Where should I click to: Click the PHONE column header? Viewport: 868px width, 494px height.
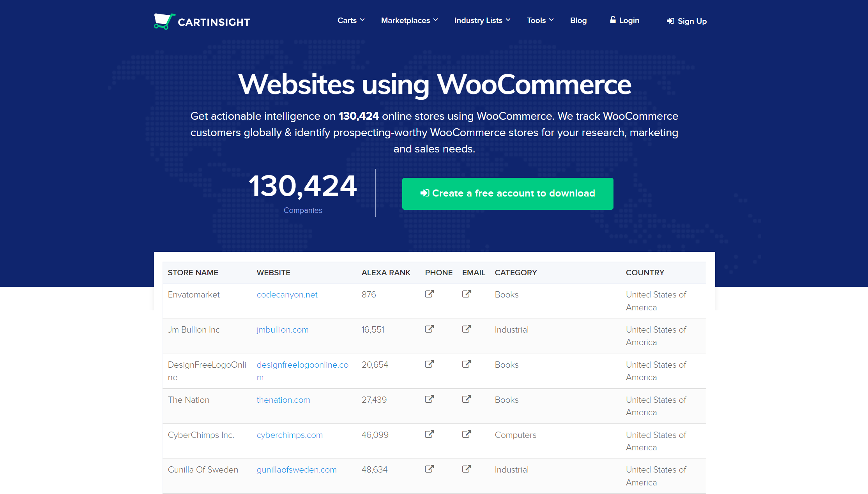[438, 273]
